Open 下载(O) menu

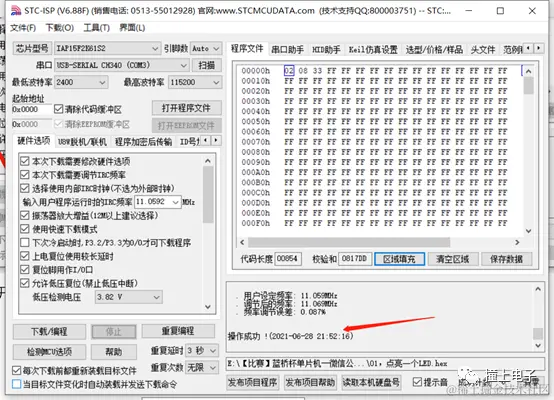60,28
